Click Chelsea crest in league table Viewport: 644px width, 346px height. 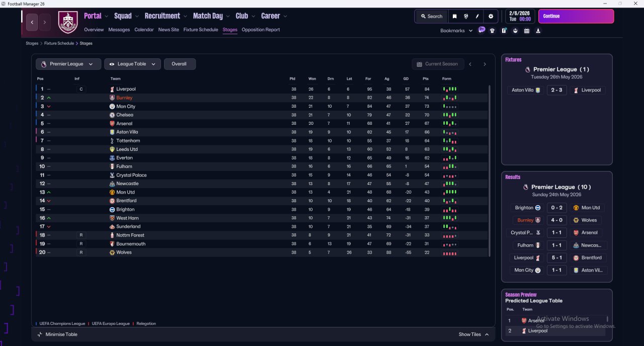click(112, 115)
